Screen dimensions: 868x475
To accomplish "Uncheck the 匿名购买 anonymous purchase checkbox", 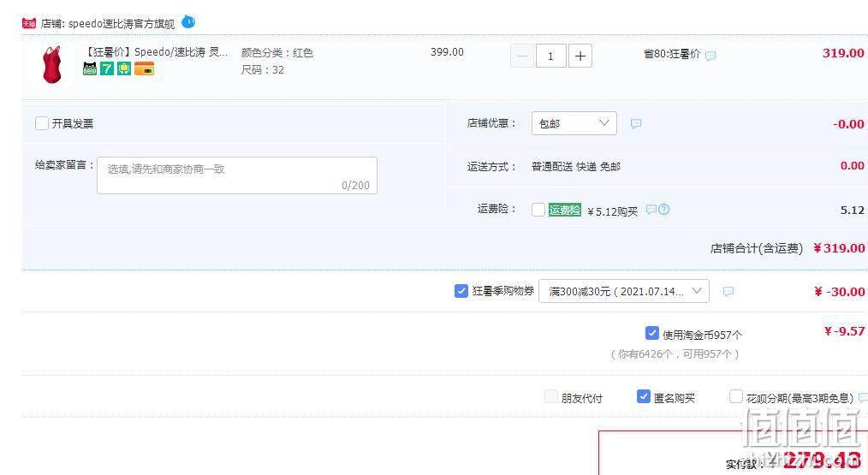I will point(643,396).
